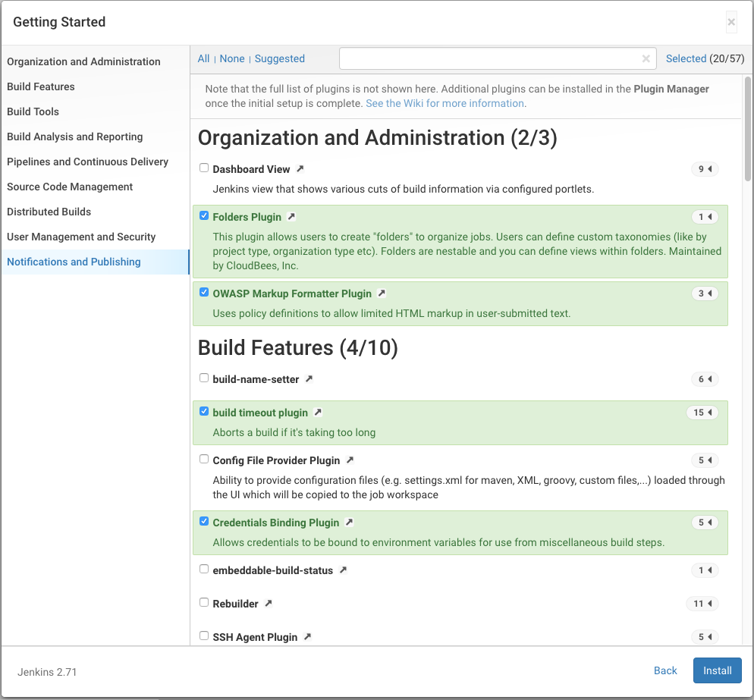Image resolution: width=754 pixels, height=700 pixels.
Task: Select the Pipelines and Continuous Delivery category
Action: point(87,161)
